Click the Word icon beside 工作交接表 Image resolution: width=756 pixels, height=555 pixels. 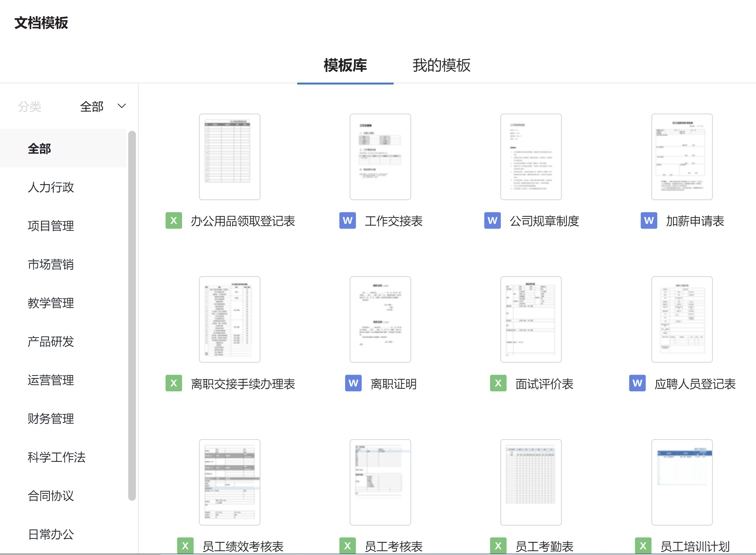(347, 220)
